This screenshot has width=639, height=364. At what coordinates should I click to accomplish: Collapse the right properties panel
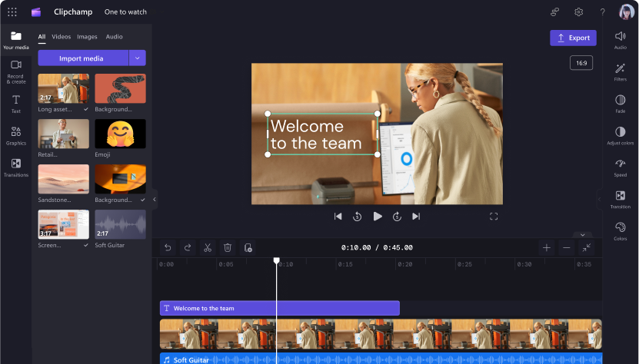coord(599,200)
